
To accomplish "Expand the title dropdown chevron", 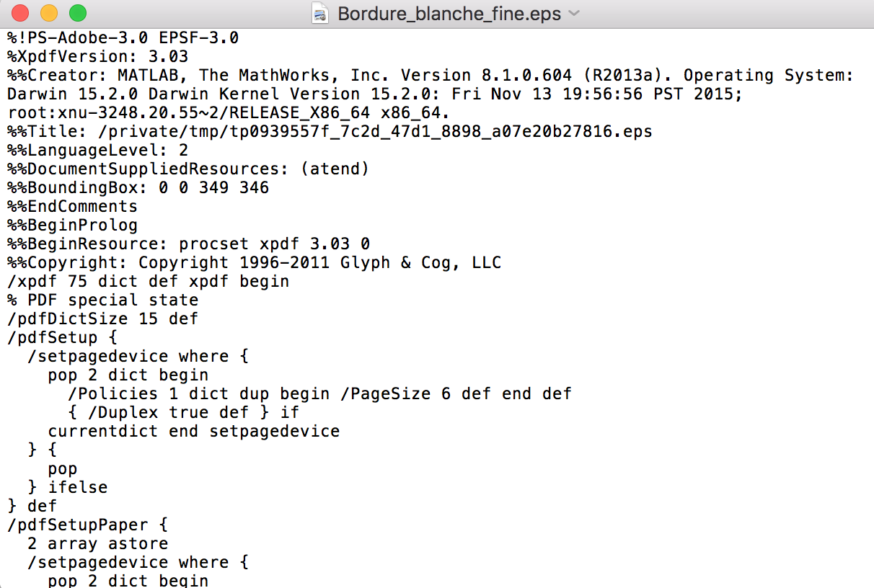I will click(574, 14).
